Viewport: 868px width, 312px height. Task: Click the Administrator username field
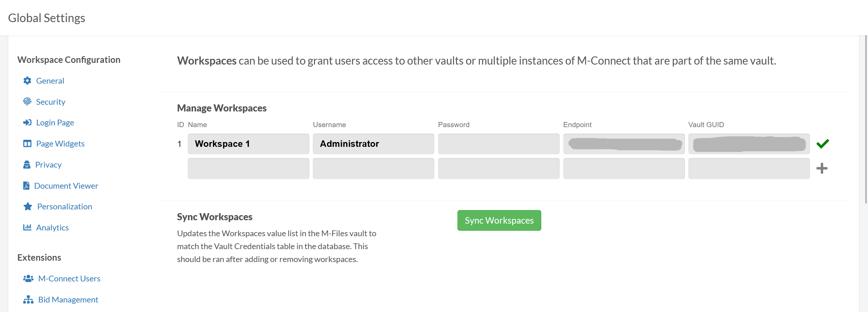click(x=373, y=144)
